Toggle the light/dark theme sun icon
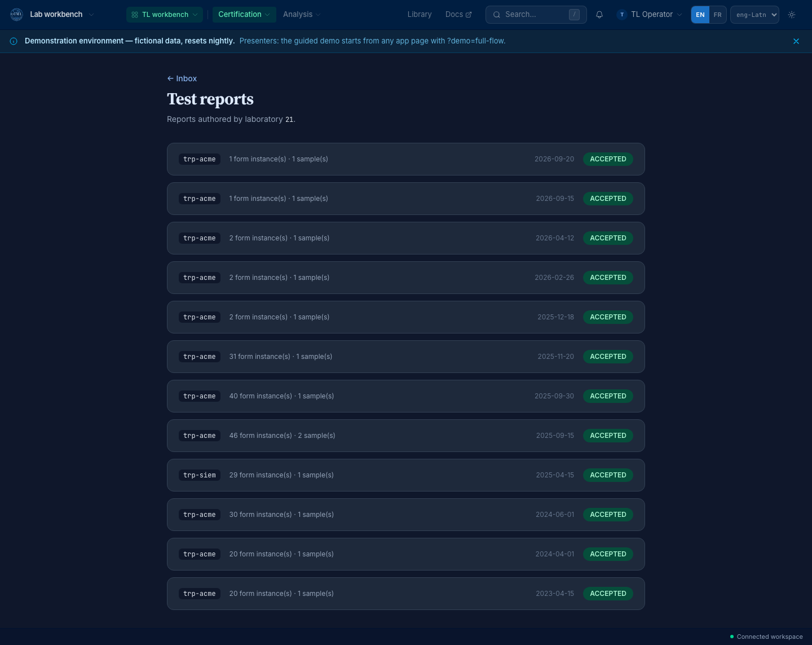This screenshot has width=812, height=645. (792, 15)
